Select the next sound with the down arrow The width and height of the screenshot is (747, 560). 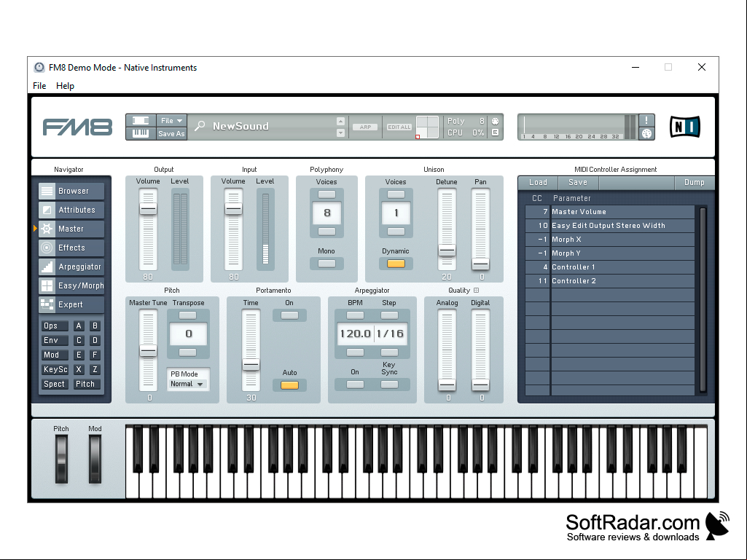pos(340,133)
